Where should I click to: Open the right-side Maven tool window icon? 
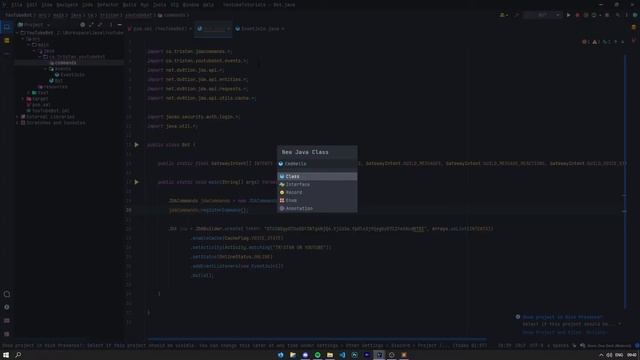(x=634, y=40)
